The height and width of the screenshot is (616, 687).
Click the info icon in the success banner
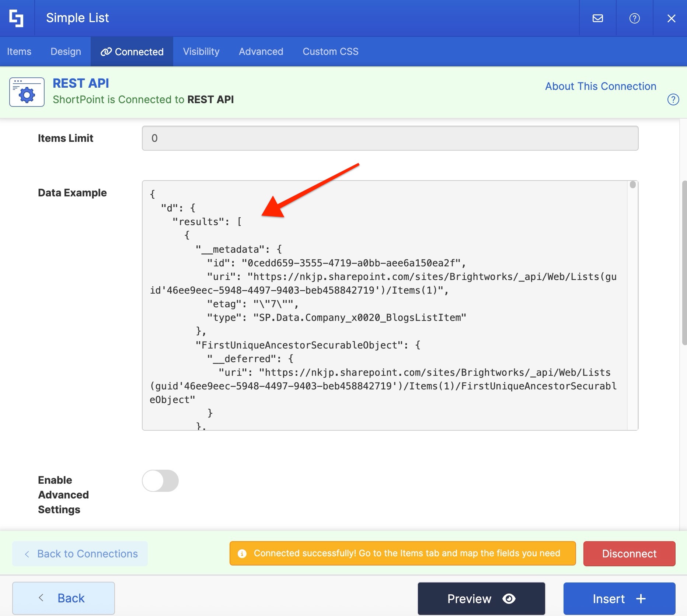click(242, 553)
